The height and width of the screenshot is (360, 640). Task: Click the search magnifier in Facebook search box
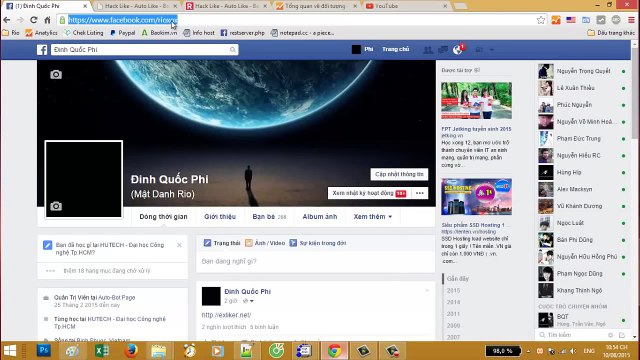tap(233, 50)
